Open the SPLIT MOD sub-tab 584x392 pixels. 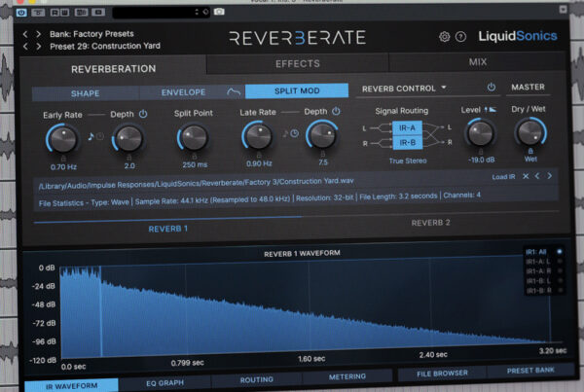click(297, 90)
